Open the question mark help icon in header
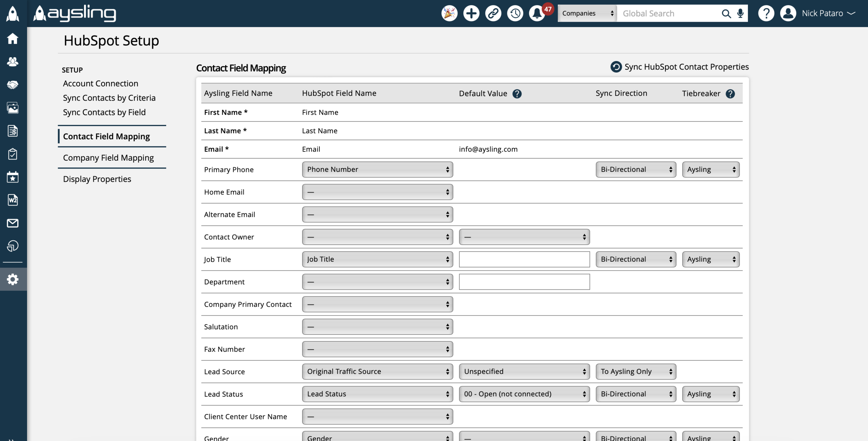 [766, 13]
